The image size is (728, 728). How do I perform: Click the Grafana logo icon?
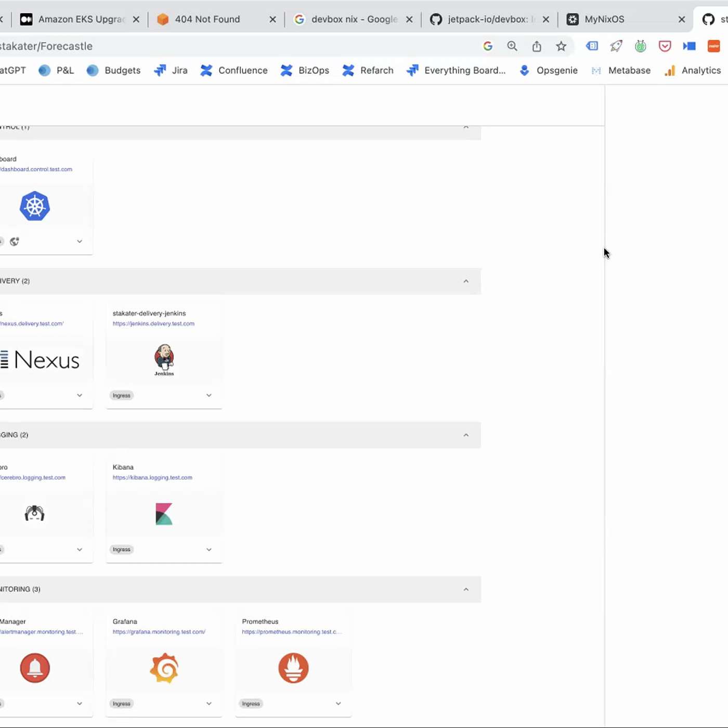click(164, 668)
